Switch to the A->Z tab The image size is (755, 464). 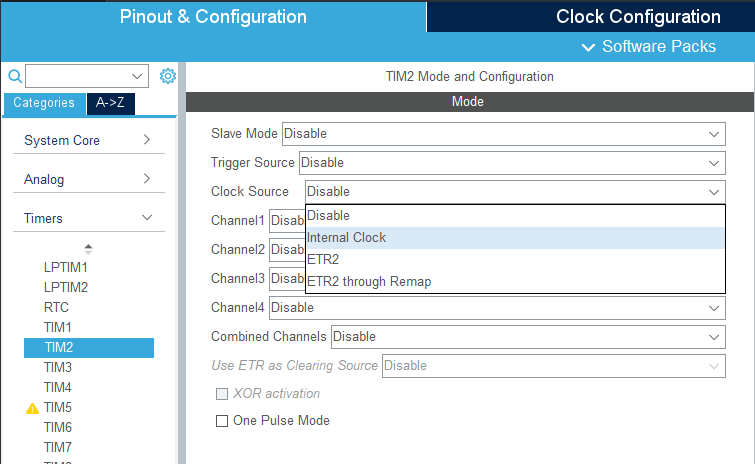click(110, 103)
